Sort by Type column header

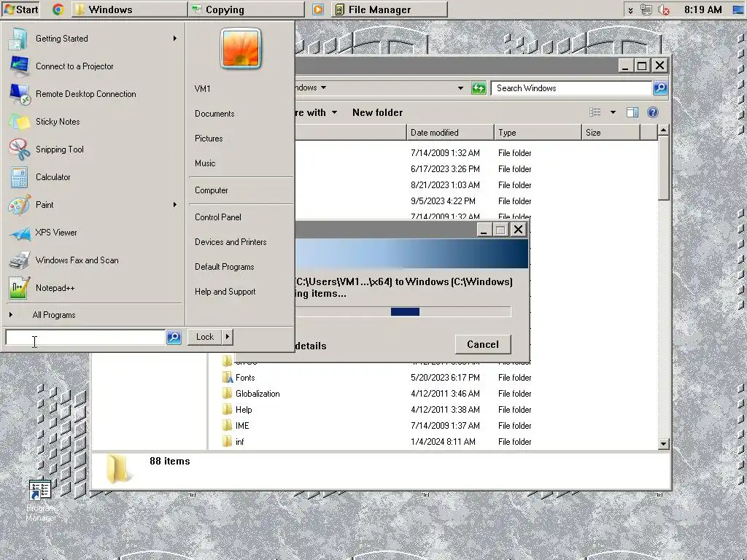(x=538, y=133)
